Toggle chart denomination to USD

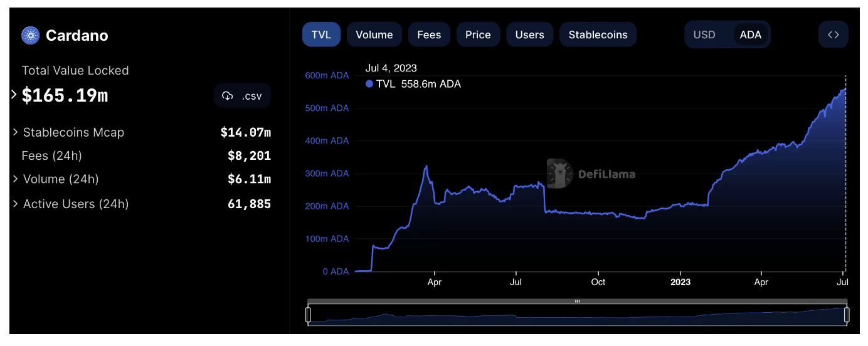[704, 34]
